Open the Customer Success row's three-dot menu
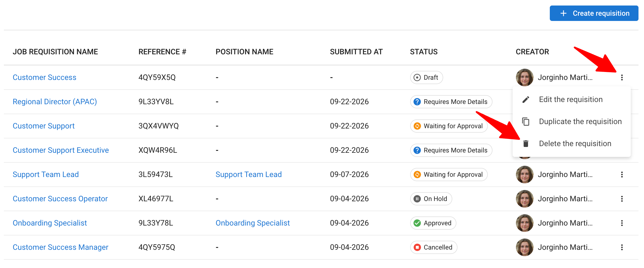The height and width of the screenshot is (268, 644). pos(622,77)
